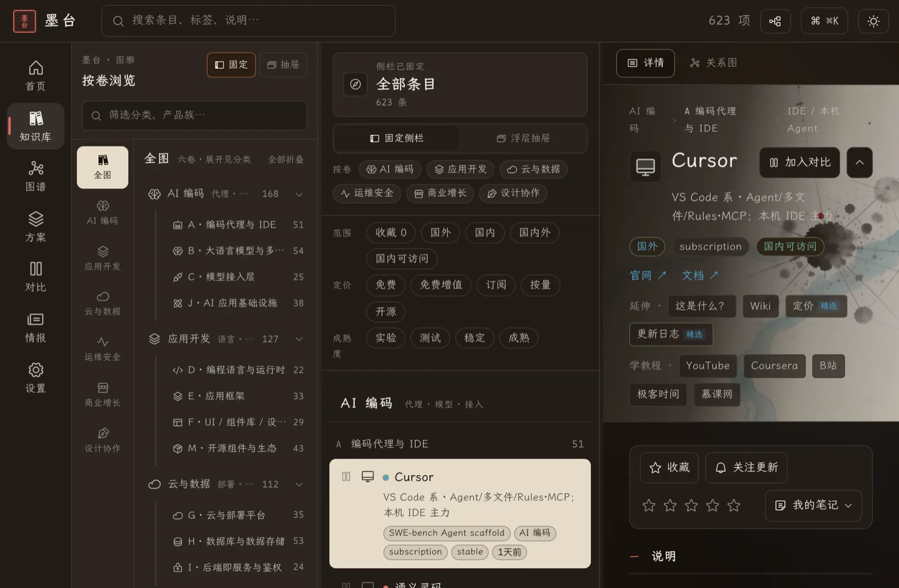
Task: Select 全图 in the volume rail
Action: (102, 167)
